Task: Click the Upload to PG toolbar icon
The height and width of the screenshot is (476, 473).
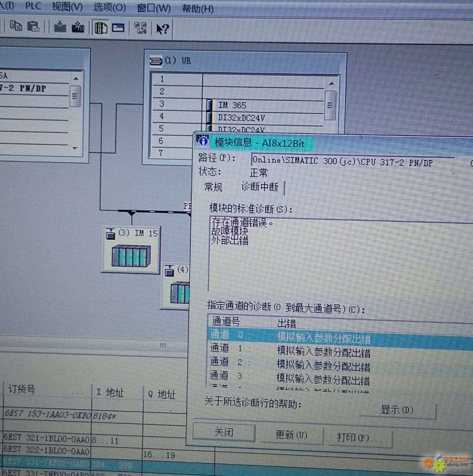Action: click(78, 27)
